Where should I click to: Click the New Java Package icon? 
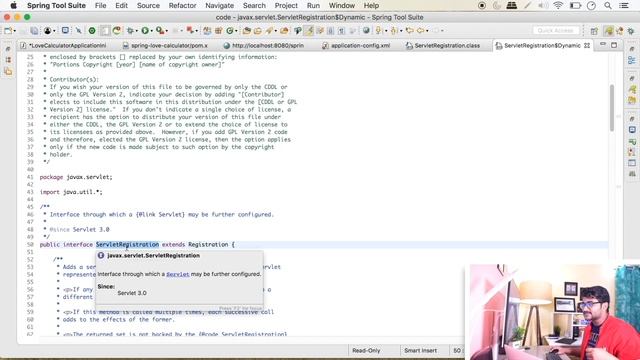click(218, 31)
